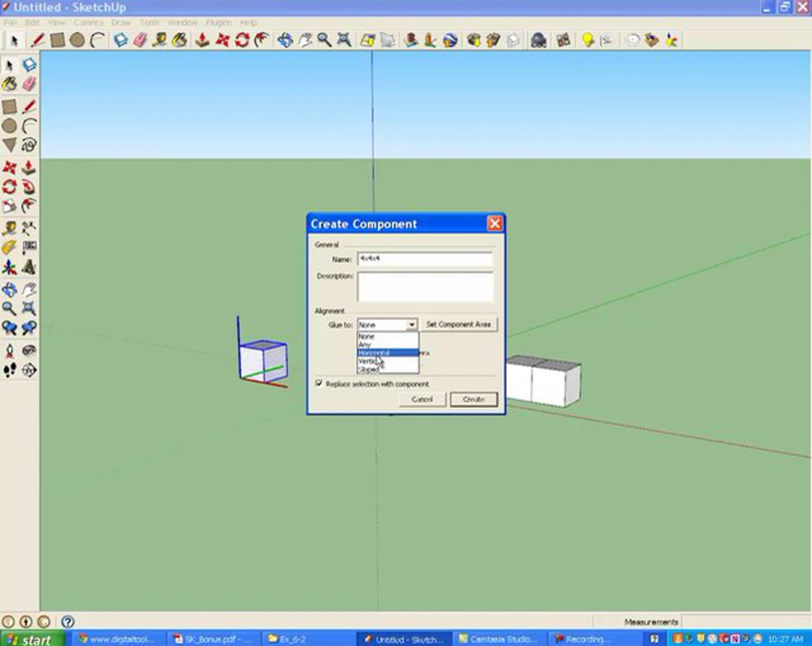The image size is (812, 646).
Task: Click the Zoom Extents icon in top toolbar
Action: pos(344,40)
